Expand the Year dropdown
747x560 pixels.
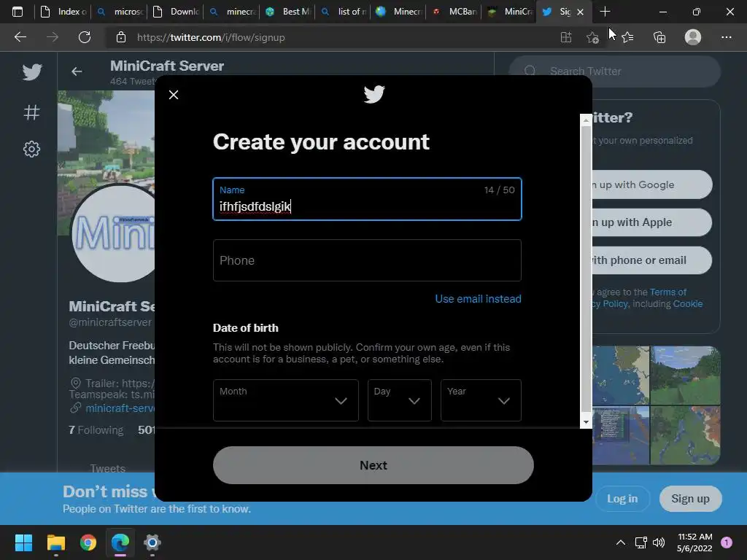point(481,400)
